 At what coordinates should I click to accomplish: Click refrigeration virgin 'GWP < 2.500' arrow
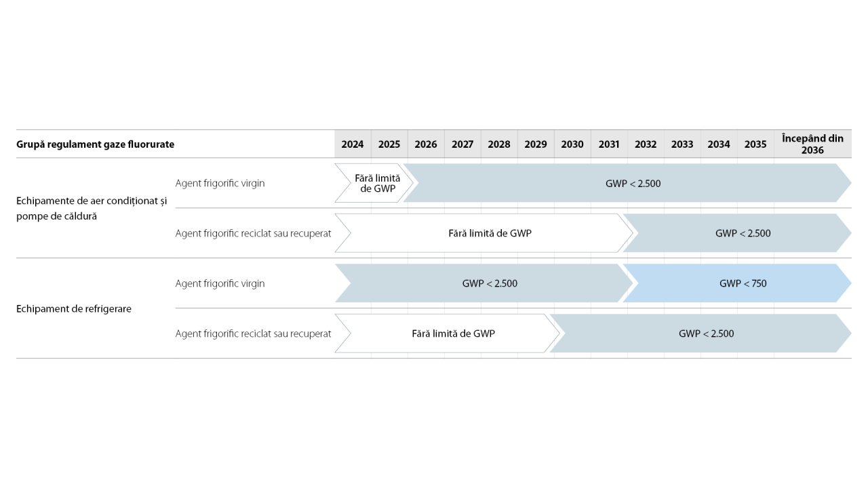coord(484,283)
